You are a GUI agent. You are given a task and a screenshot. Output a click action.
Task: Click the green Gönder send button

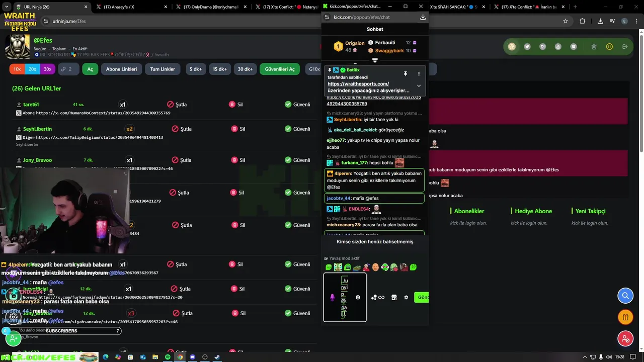pos(422,297)
